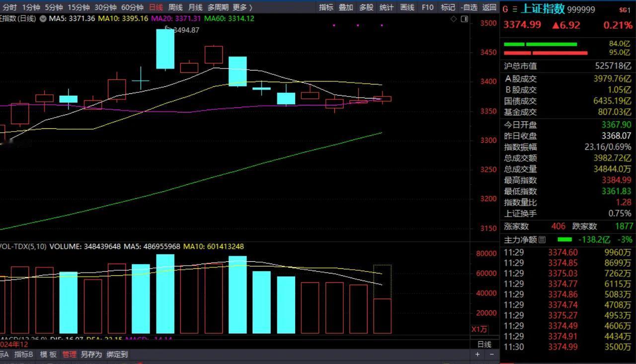The width and height of the screenshot is (636, 364).
Task: Expand the 更多 periods menu
Action: [242, 7]
